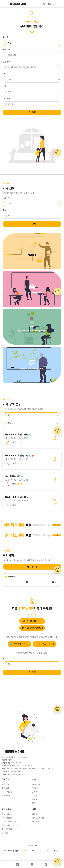
Task: Expand the 지역 region dropdown
Action: [32, 80]
